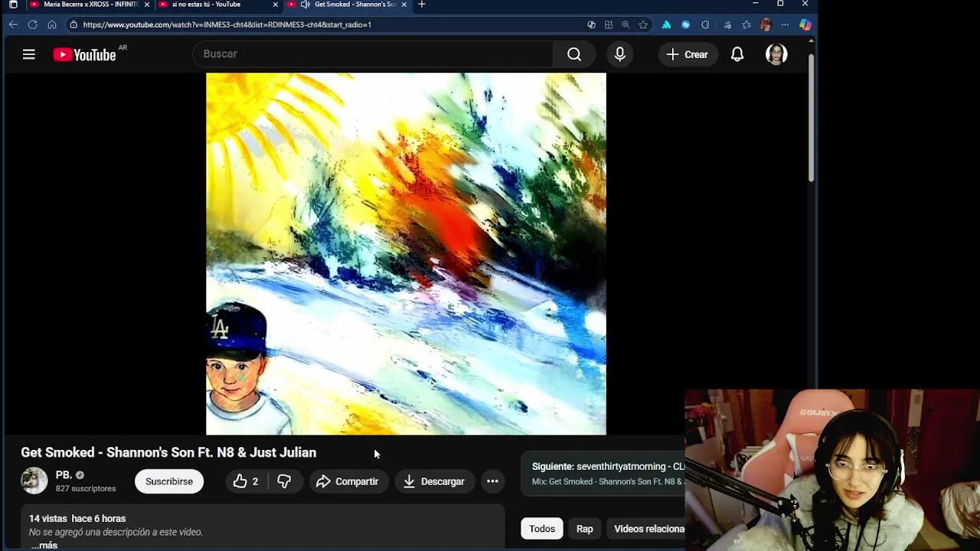
Task: Click the verified badge next to PB.
Action: (80, 475)
